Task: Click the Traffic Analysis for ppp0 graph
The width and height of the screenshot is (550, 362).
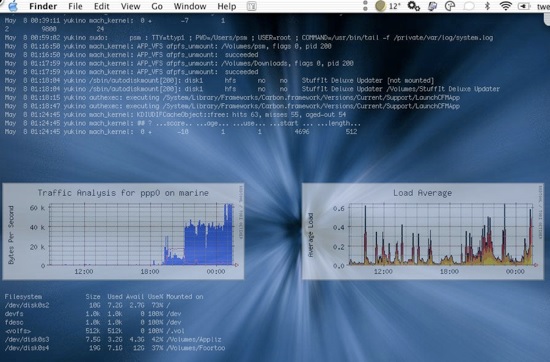Action: 123,231
